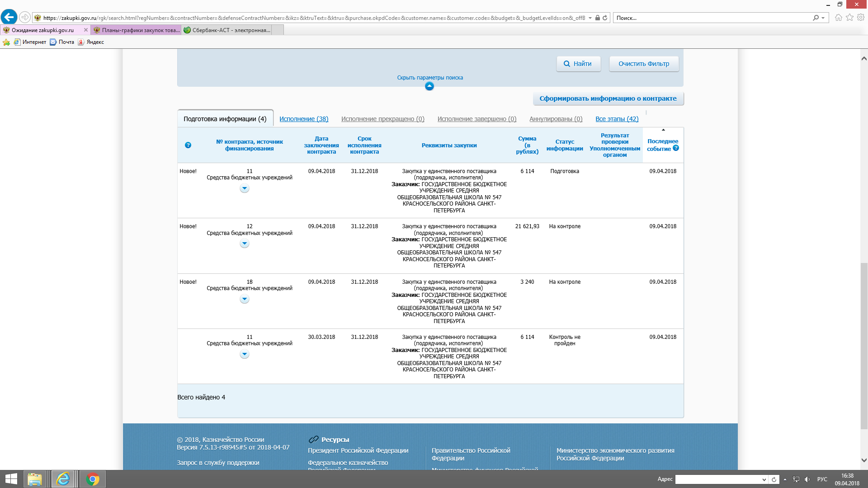Expand details for contract 12 row
Screen dimensions: 868x488
[x=245, y=244]
